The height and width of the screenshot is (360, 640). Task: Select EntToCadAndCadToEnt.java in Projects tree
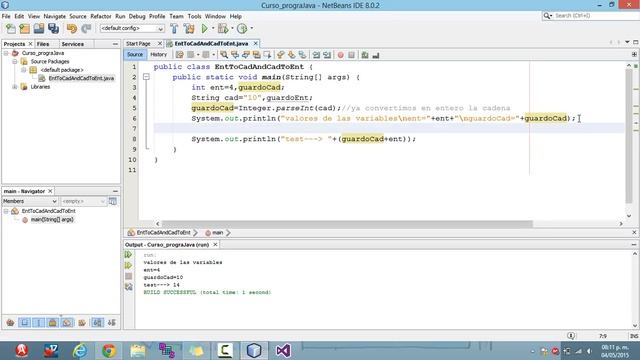point(81,78)
